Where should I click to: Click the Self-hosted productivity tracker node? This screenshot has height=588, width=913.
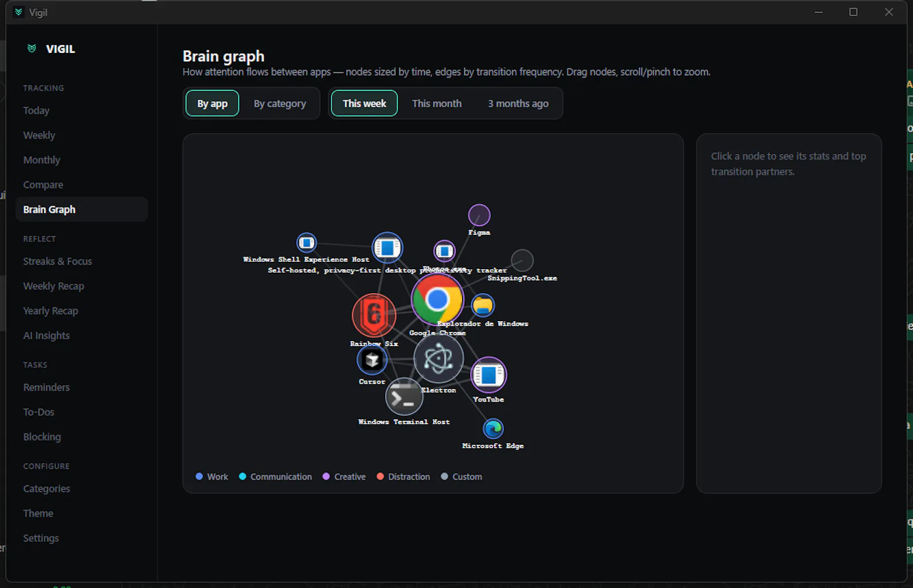pos(387,248)
